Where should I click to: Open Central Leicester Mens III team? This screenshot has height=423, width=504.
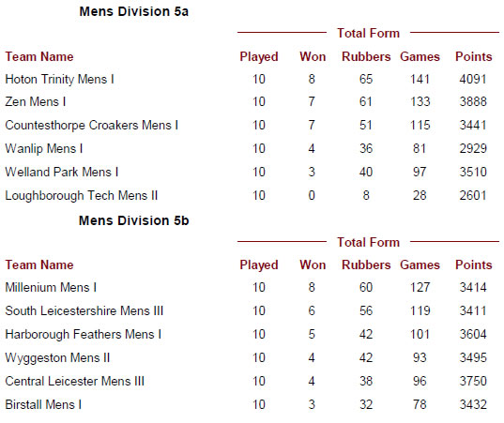(x=74, y=381)
